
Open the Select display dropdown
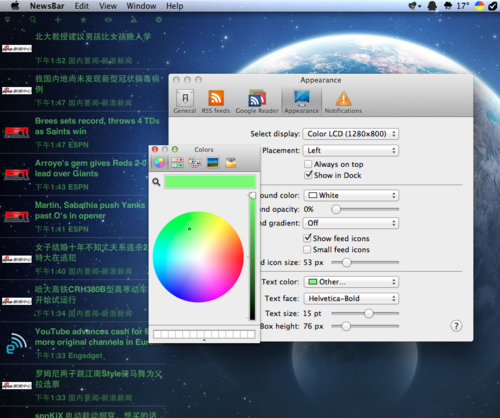coord(351,134)
